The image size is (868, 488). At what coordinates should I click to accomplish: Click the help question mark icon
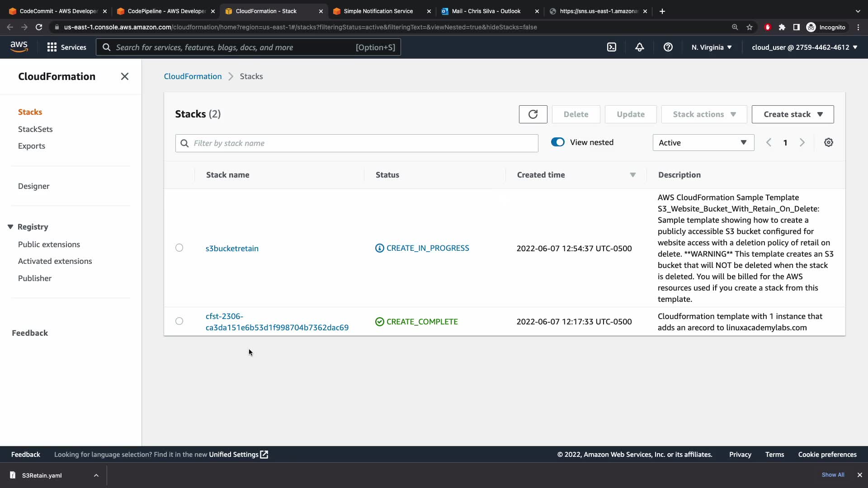pos(668,47)
